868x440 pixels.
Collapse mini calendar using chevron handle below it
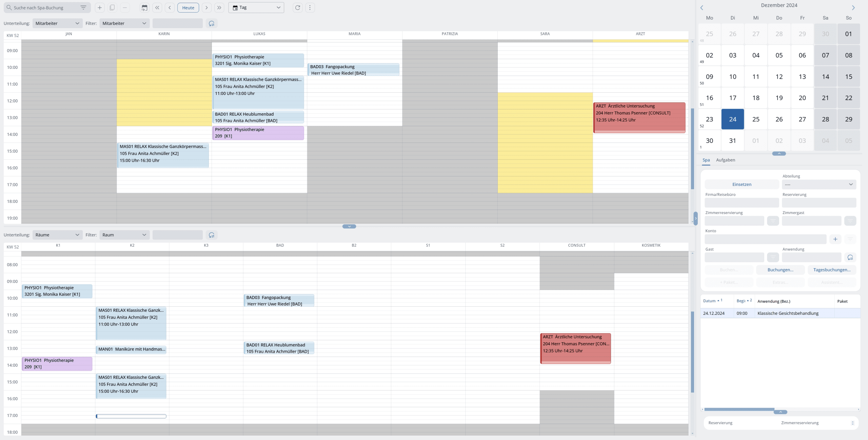(779, 154)
